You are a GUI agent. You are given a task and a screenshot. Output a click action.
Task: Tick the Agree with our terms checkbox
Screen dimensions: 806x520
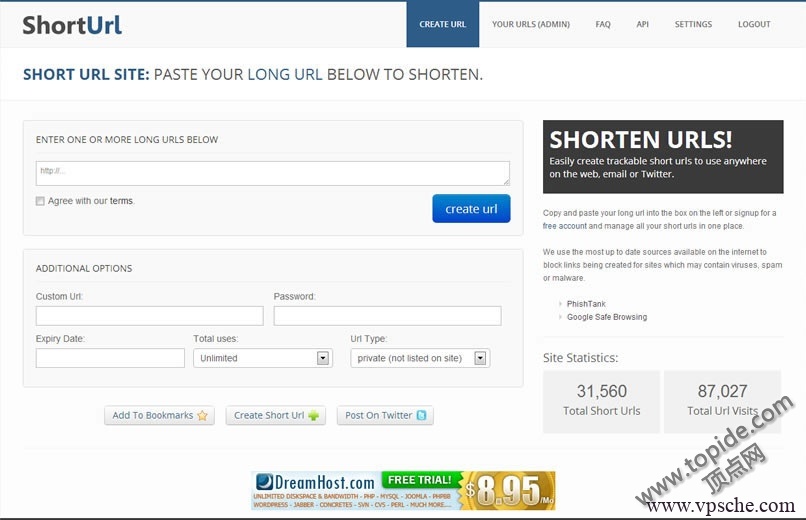point(40,201)
